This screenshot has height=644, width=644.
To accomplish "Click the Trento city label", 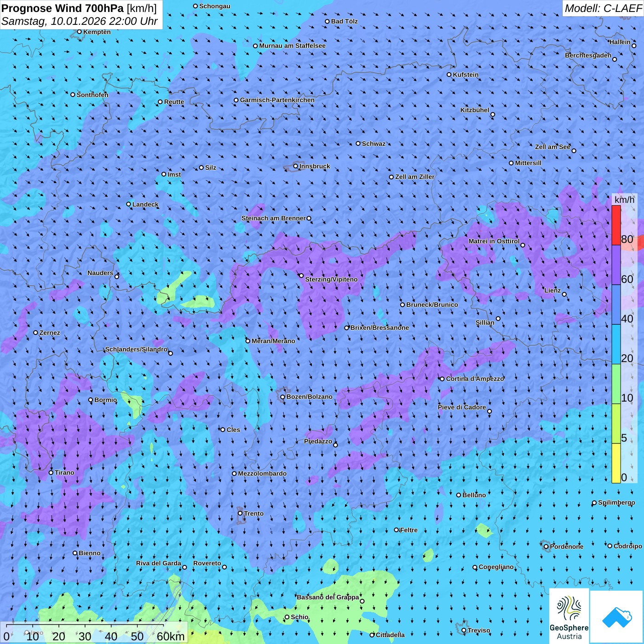I will click(x=254, y=513).
